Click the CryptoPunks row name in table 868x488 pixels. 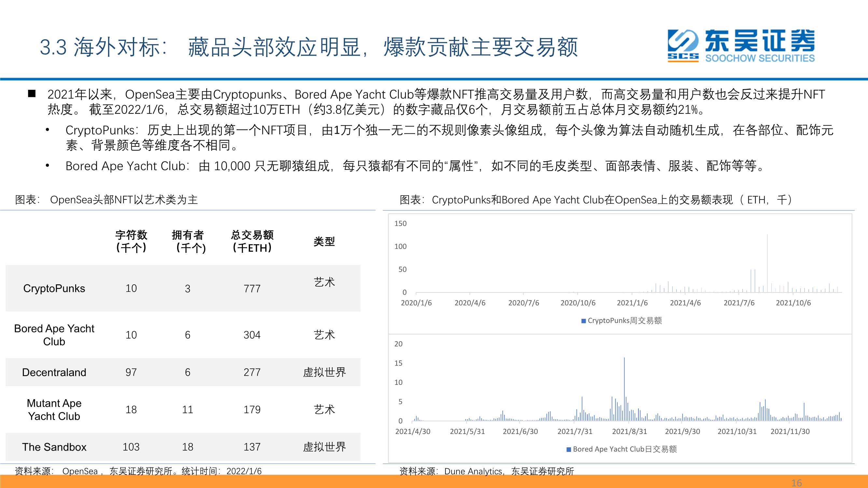click(54, 288)
